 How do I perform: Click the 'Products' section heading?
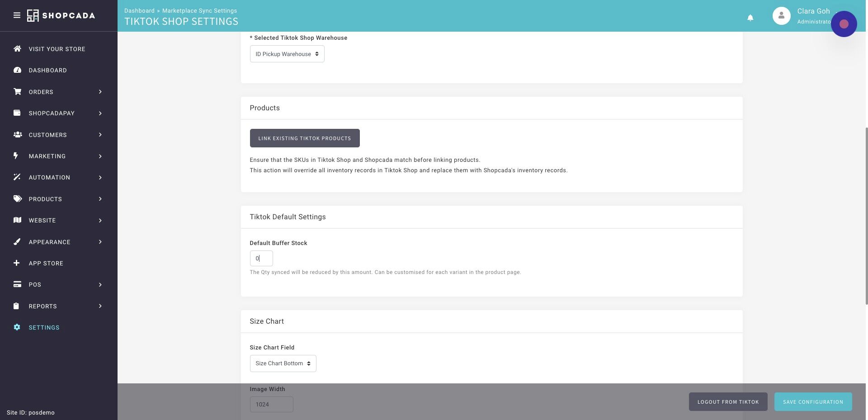click(x=264, y=108)
